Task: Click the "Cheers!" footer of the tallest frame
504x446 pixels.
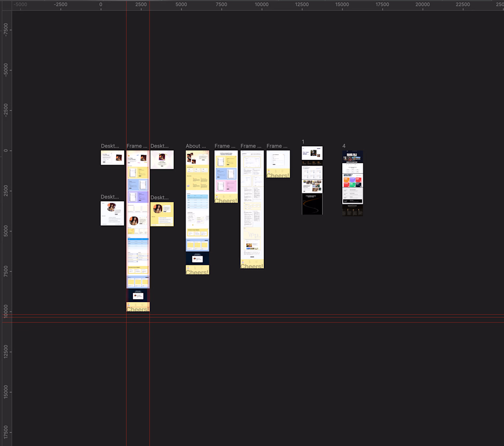Action: 138,307
